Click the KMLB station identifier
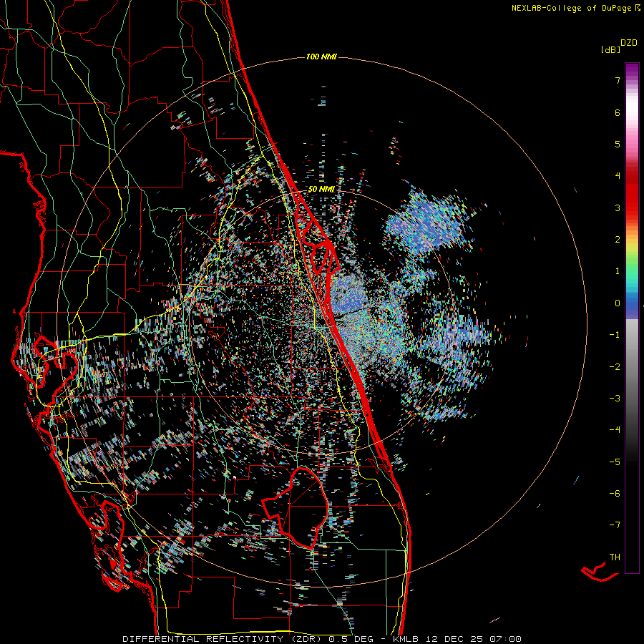Viewport: 644px width, 644px height. [x=406, y=639]
